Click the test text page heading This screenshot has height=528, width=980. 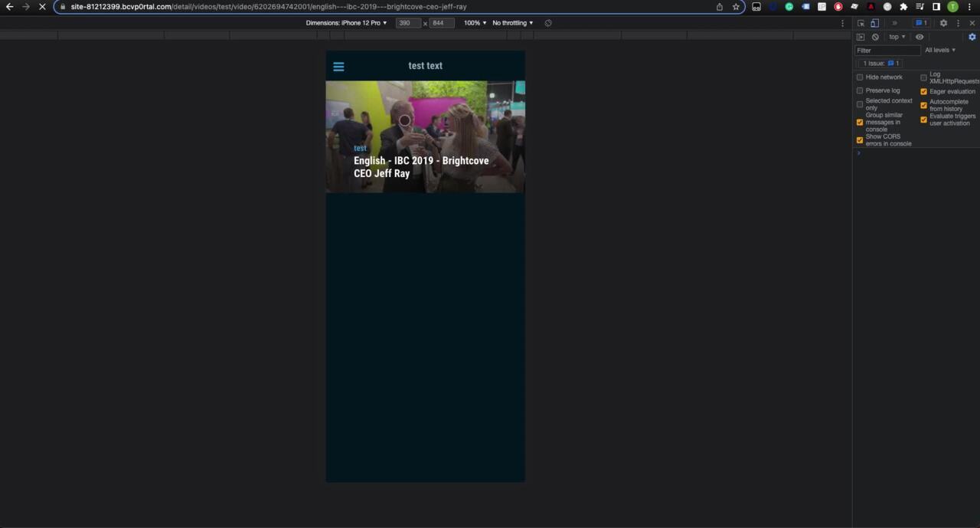click(426, 66)
